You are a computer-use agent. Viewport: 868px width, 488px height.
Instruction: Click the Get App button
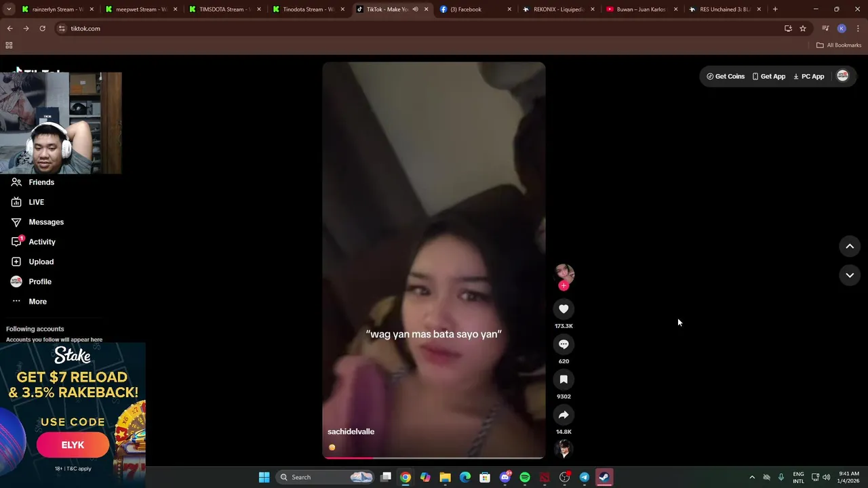pos(769,77)
